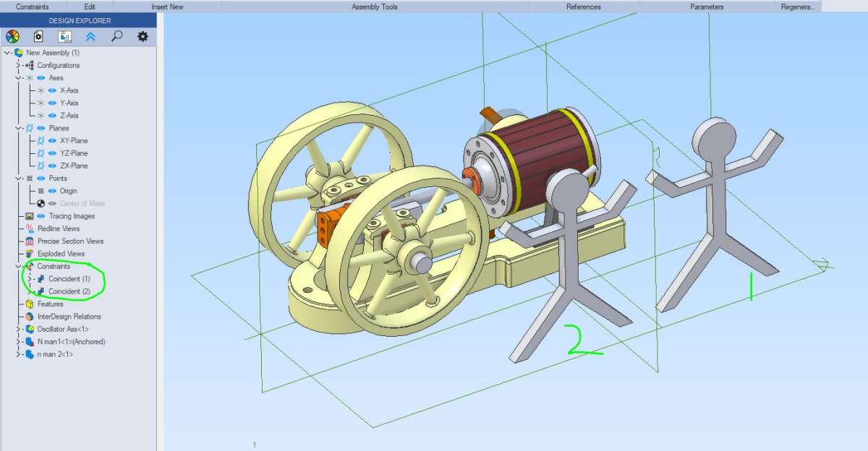Expand the Configurations node
Image resolution: width=868 pixels, height=451 pixels.
[x=18, y=65]
